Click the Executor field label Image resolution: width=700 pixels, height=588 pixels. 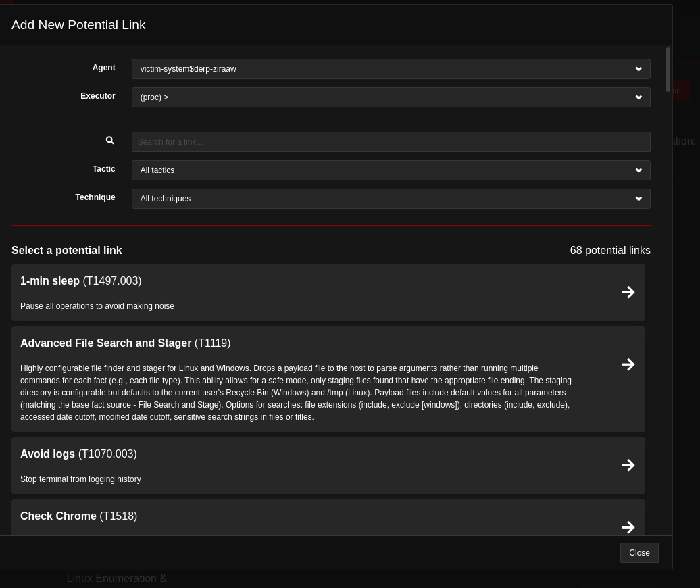[x=98, y=96]
